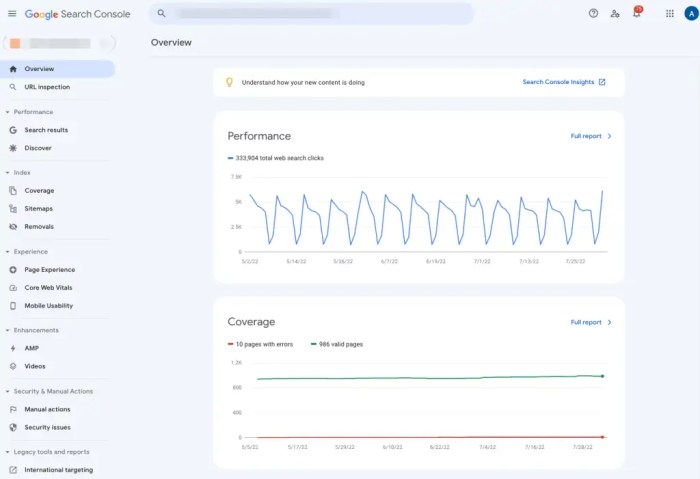Viewport: 700px width, 479px height.
Task: Open the Discover report
Action: (38, 148)
